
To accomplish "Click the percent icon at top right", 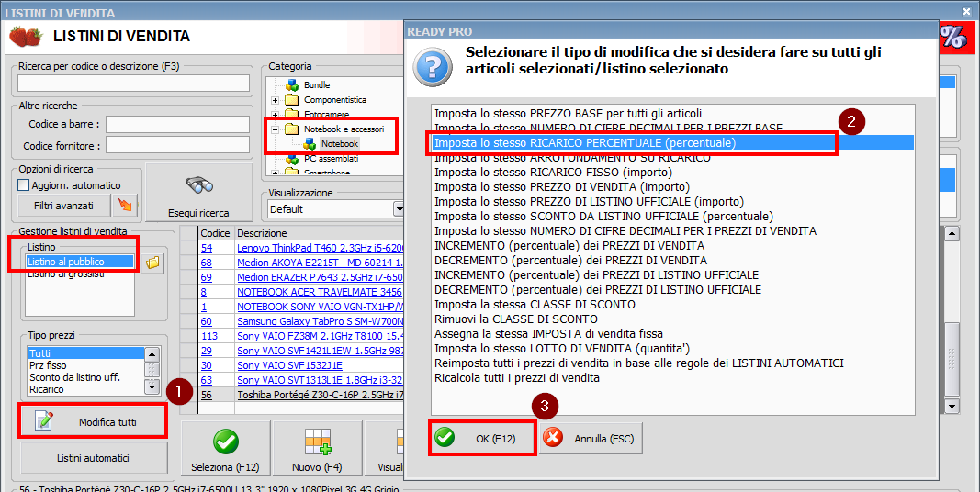I will 953,38.
